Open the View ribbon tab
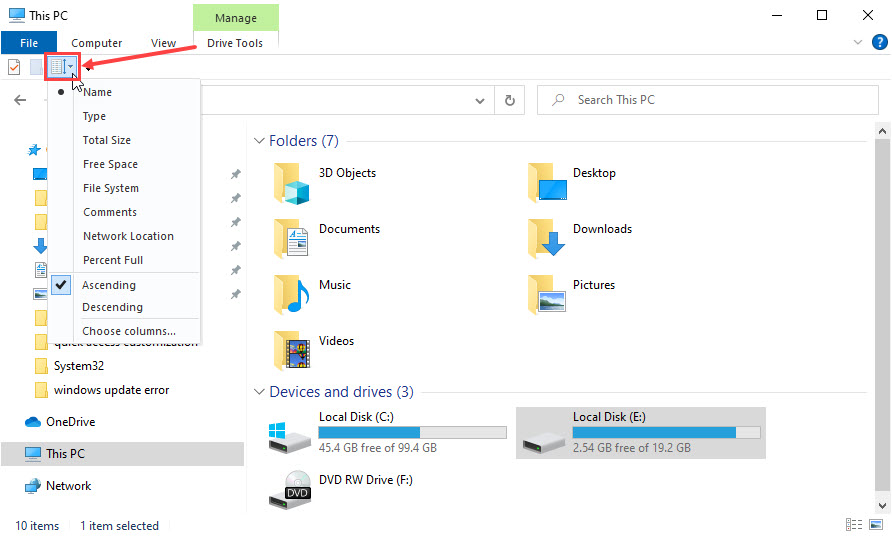892x538 pixels. (163, 43)
